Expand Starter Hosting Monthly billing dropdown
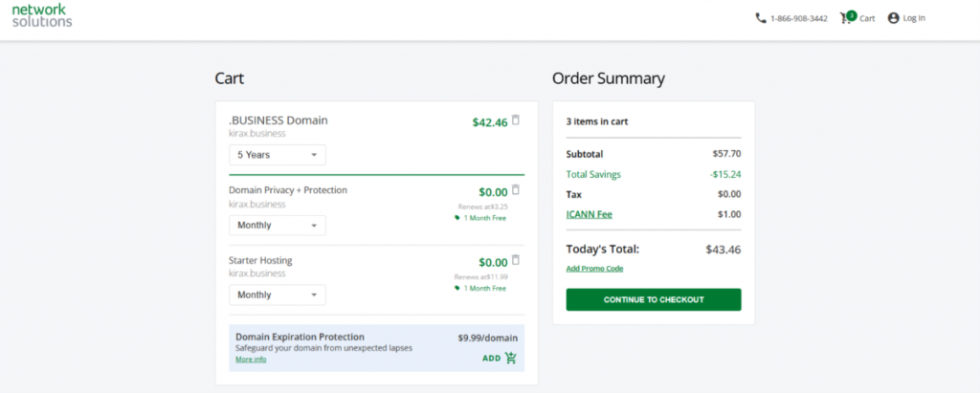This screenshot has height=393, width=980. 278,295
